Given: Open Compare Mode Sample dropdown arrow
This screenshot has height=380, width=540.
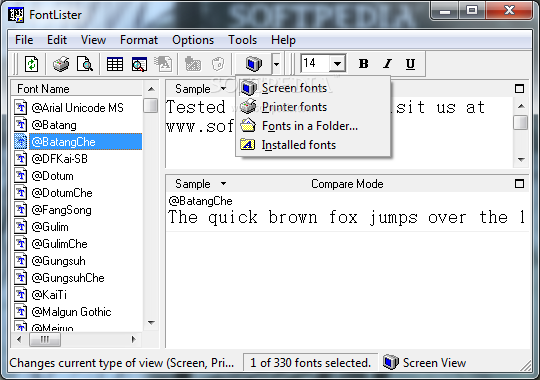Looking at the screenshot, I should (223, 183).
